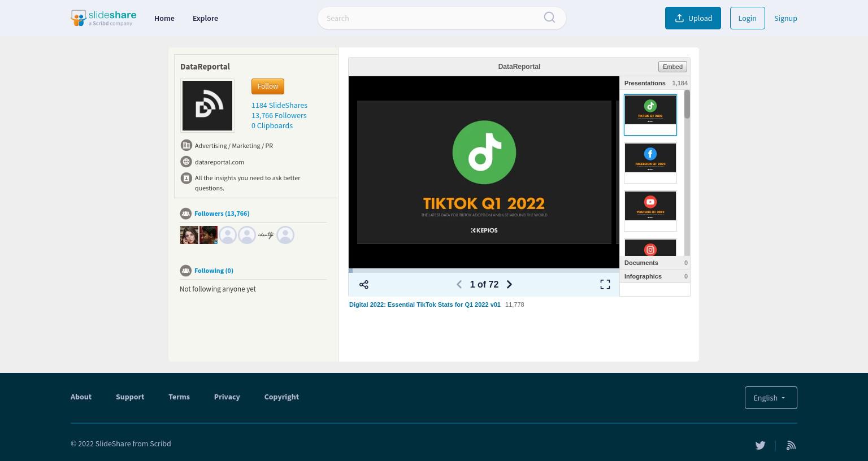Select the Facebook Q1 2022 thumbnail
868x461 pixels.
(x=650, y=163)
